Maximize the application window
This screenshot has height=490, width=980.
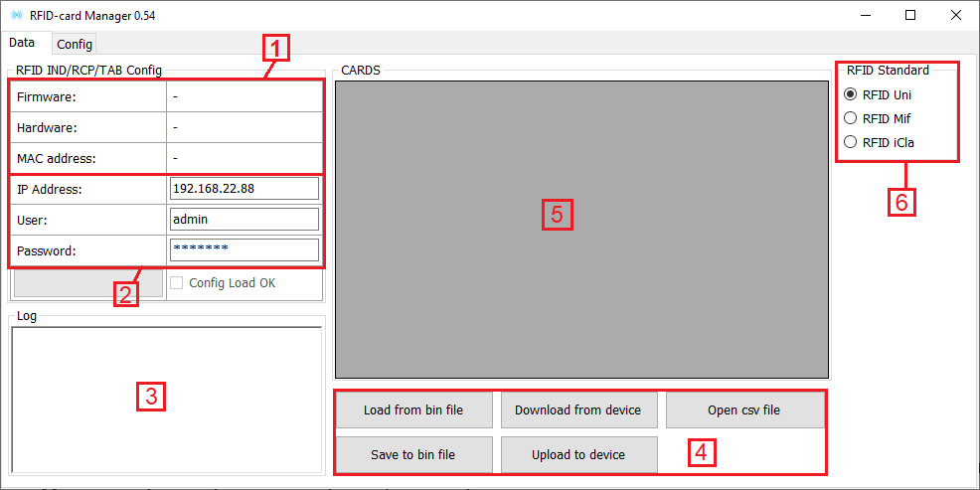tap(910, 16)
